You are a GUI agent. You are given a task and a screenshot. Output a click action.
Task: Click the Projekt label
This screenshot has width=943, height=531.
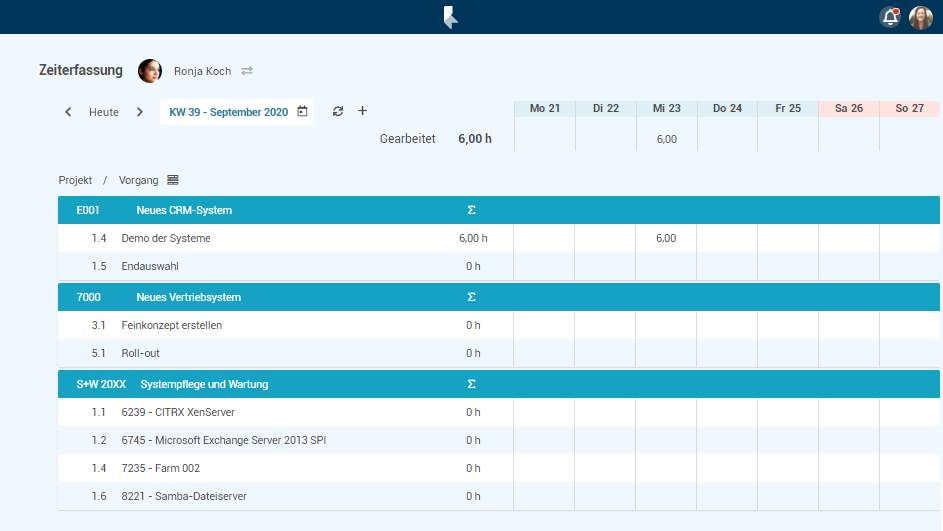[x=75, y=180]
